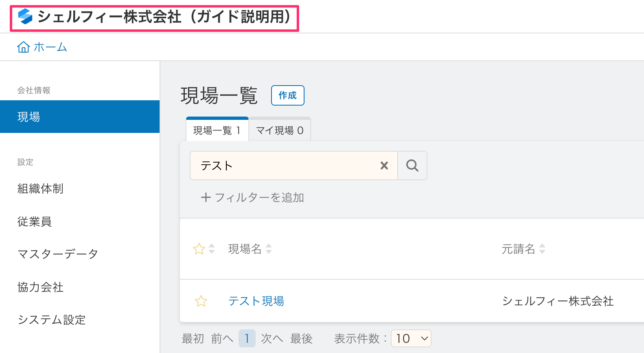Open 組織体制 in the sidebar
Screen dimensions: 644x353
point(40,189)
